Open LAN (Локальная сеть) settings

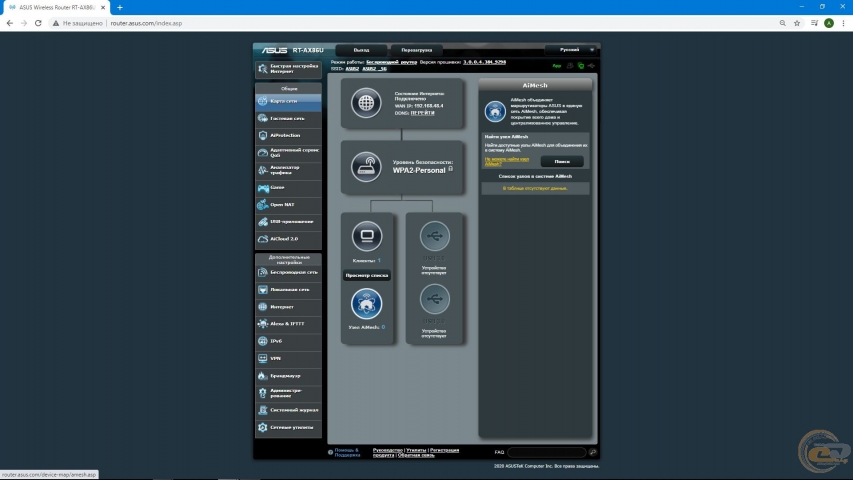pyautogui.click(x=288, y=290)
